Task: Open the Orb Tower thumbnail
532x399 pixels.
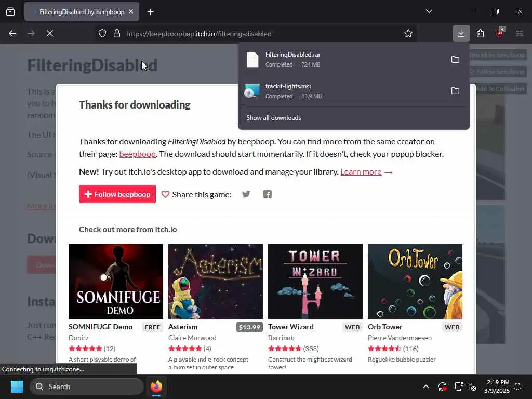Action: click(x=415, y=281)
